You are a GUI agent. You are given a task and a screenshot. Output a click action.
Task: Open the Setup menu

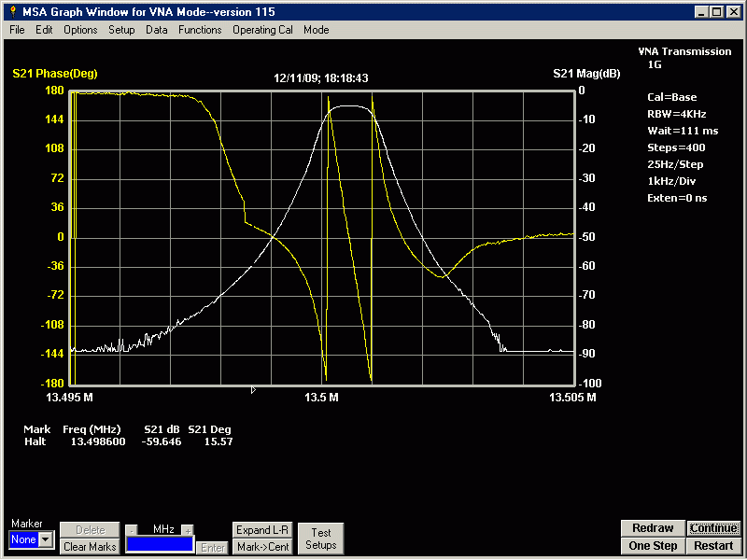point(121,30)
